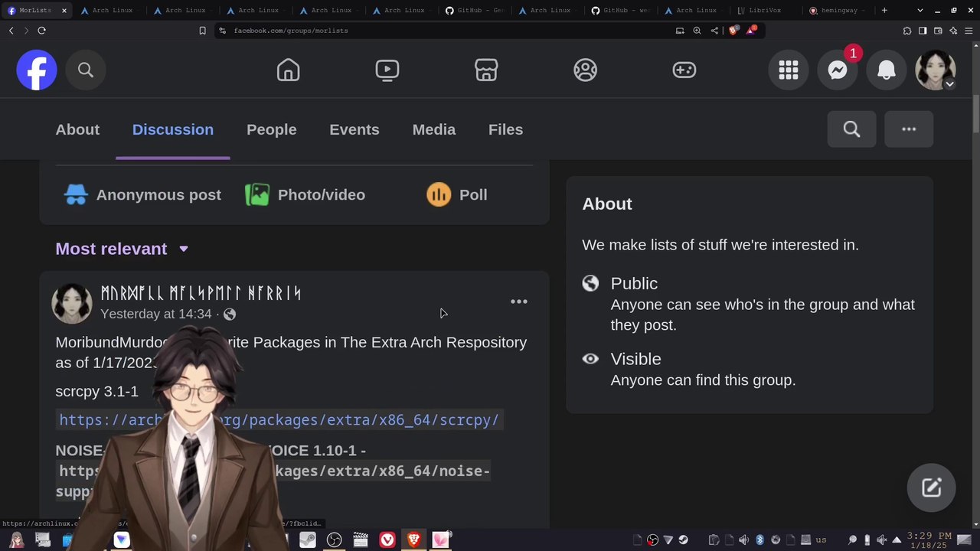
Task: Open the post author's profile picture
Action: 72,303
